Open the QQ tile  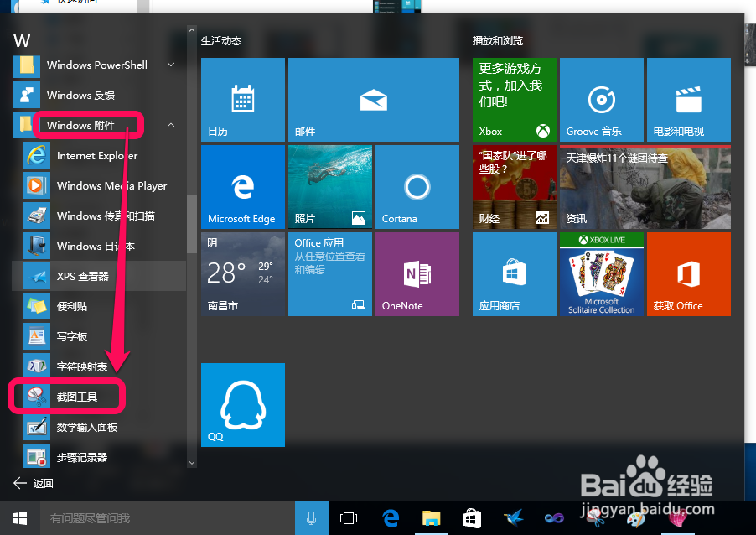click(242, 405)
